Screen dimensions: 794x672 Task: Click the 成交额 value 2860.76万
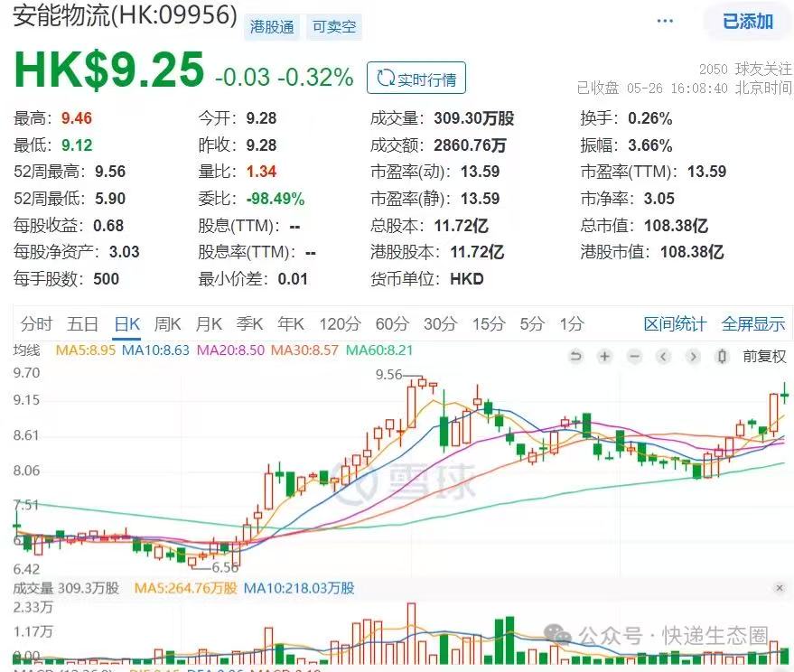[x=470, y=145]
